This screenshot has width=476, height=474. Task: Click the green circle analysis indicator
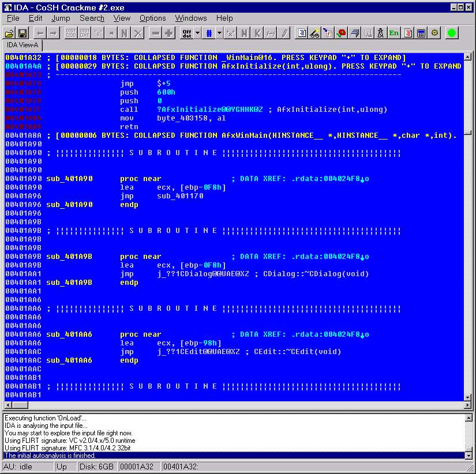point(452,33)
